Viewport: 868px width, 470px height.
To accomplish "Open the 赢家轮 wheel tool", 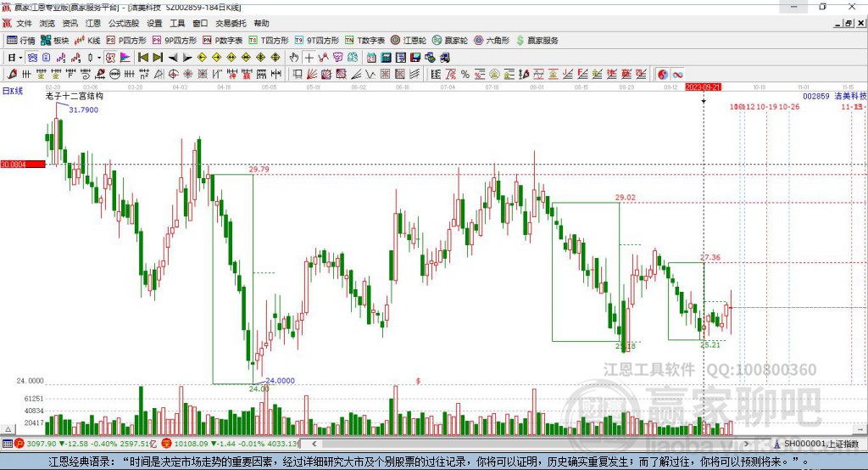I will (450, 41).
